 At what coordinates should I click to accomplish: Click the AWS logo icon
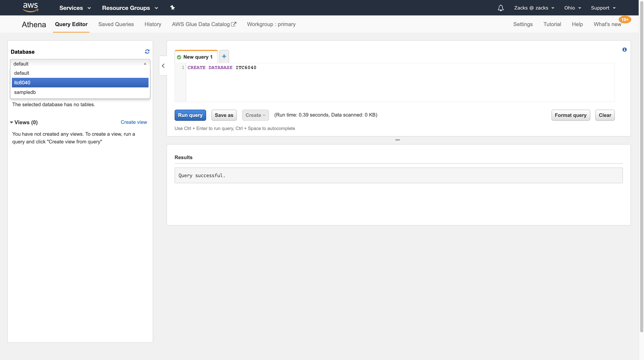click(31, 7)
